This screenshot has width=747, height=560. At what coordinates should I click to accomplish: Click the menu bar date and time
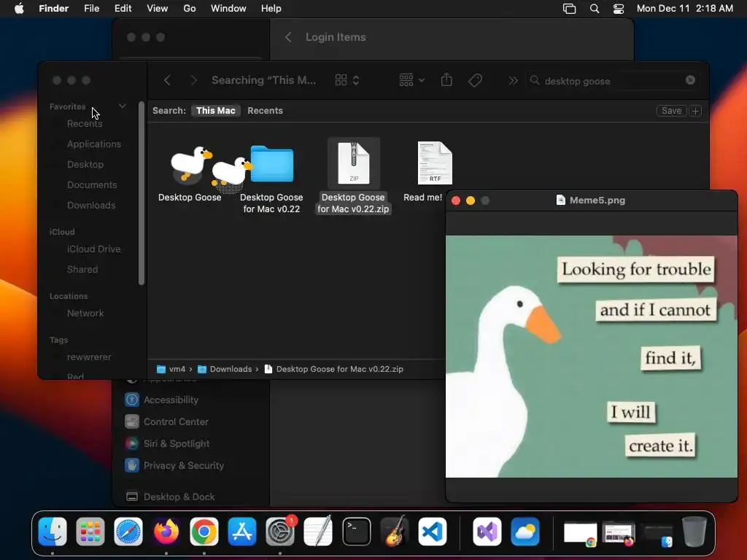pyautogui.click(x=684, y=9)
